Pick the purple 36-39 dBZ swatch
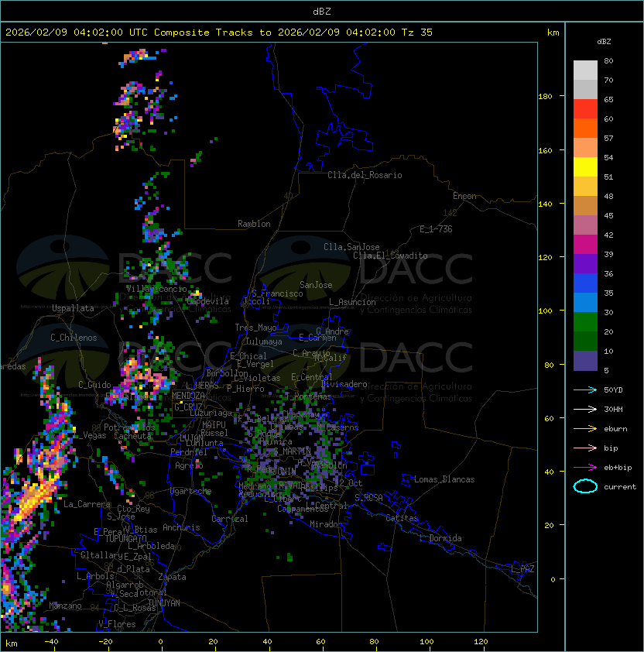The height and width of the screenshot is (652, 644). pos(585,263)
